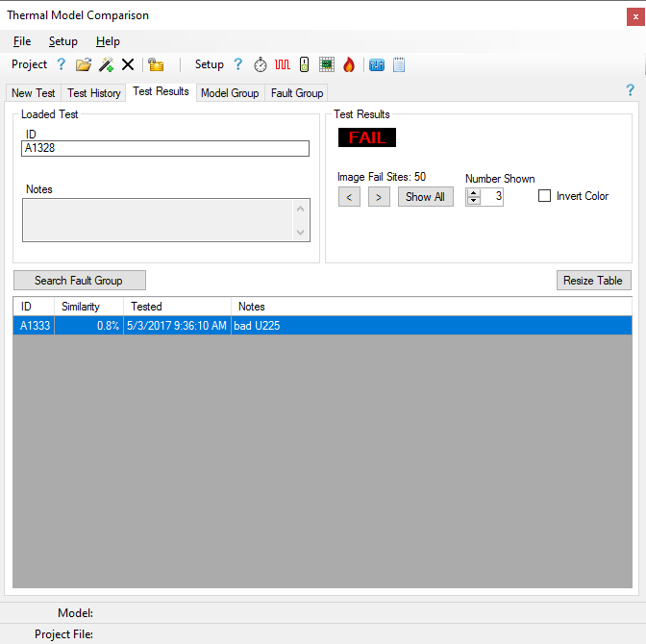Viewport: 646px width, 644px height.
Task: Click the red FAIL result indicator
Action: coord(367,137)
